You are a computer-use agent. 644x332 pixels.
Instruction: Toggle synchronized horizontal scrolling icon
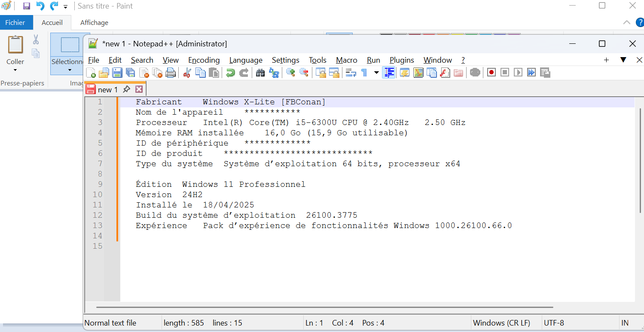pos(334,73)
